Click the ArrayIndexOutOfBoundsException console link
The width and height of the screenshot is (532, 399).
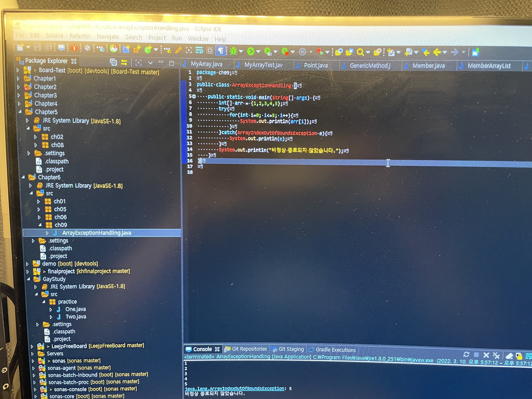click(234, 388)
